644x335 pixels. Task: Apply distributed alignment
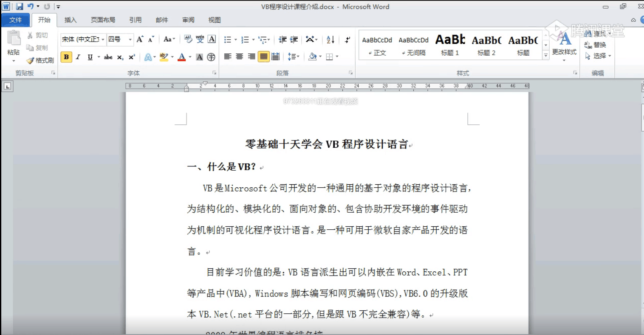pyautogui.click(x=275, y=56)
